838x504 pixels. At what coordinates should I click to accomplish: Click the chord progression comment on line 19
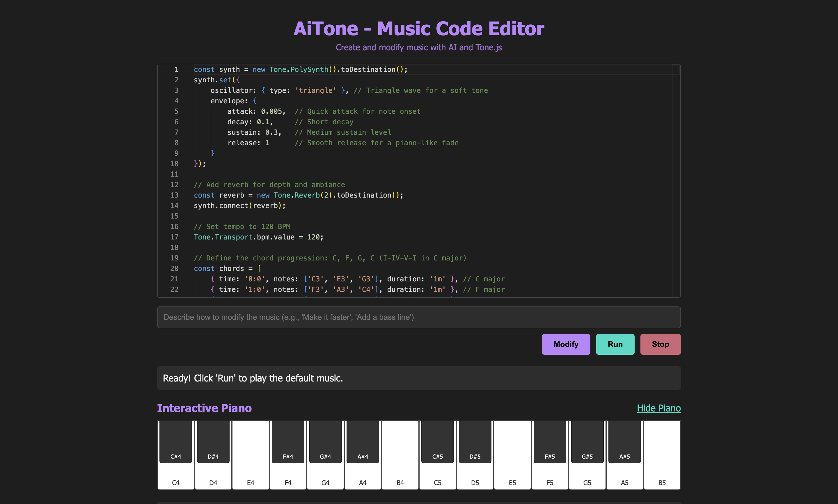pos(330,258)
